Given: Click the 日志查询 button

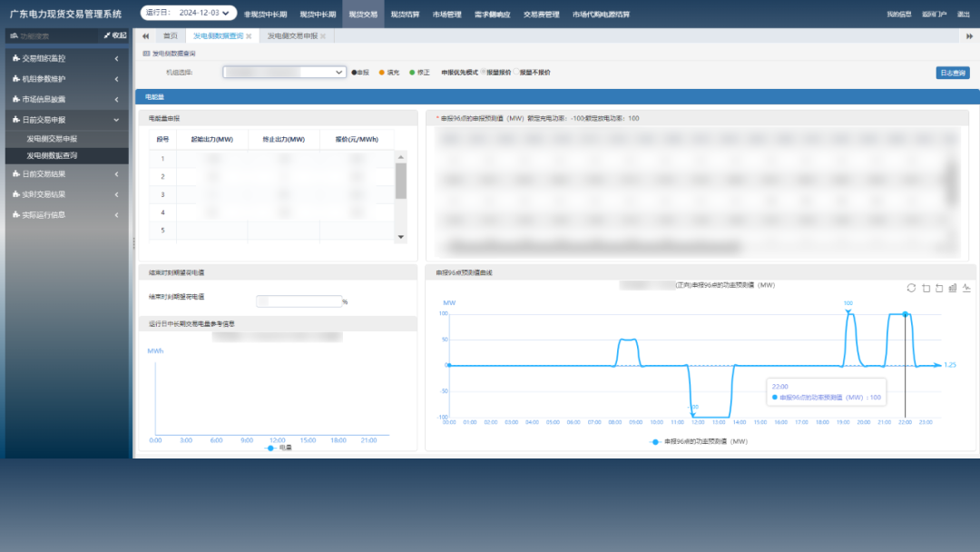Looking at the screenshot, I should [x=953, y=73].
